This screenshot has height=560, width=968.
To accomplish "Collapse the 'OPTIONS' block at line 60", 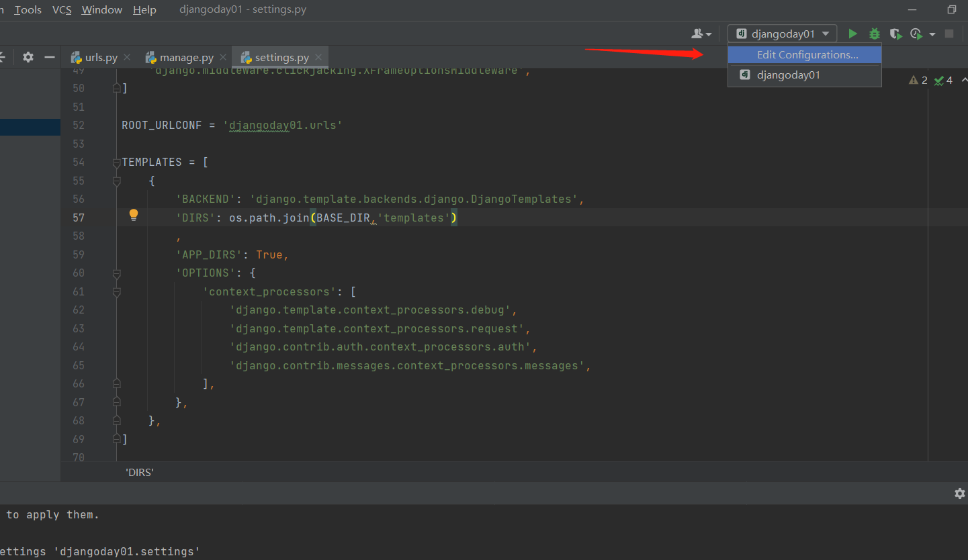I will (x=117, y=273).
